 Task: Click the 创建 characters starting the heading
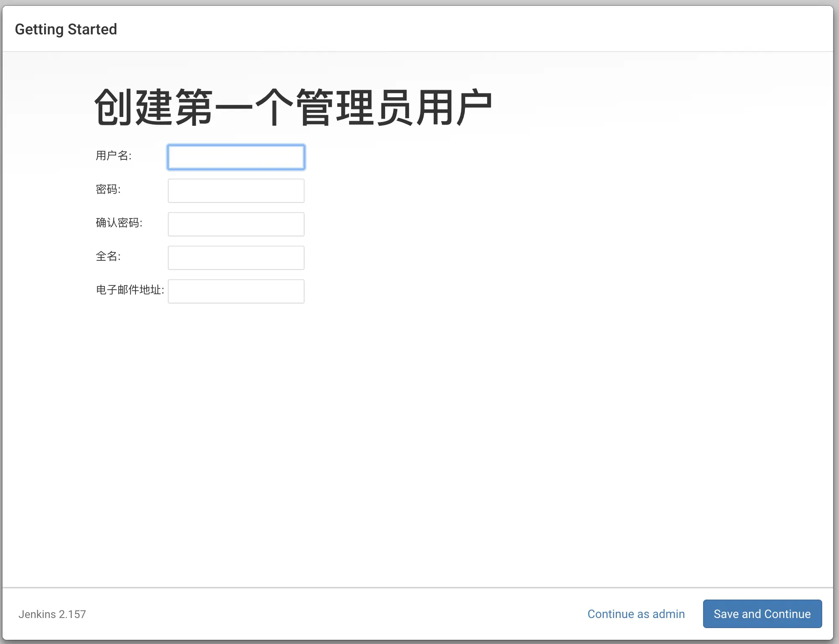(133, 108)
